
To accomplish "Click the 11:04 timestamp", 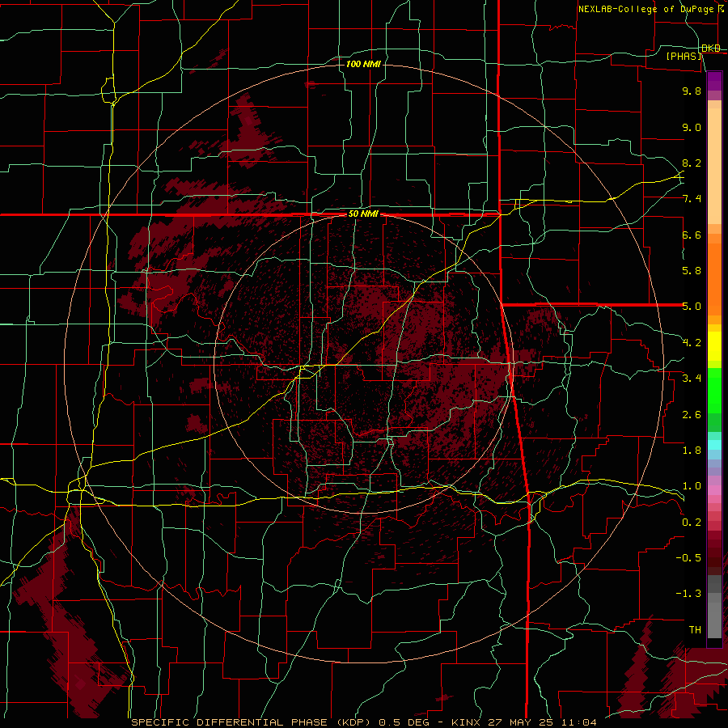I will click(578, 722).
